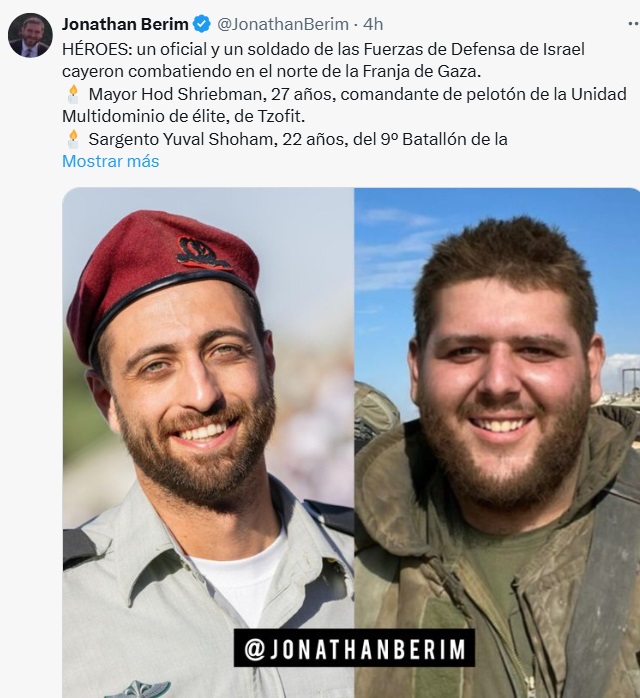The width and height of the screenshot is (640, 698).
Task: Open the tweet's more options dots
Action: (x=634, y=24)
